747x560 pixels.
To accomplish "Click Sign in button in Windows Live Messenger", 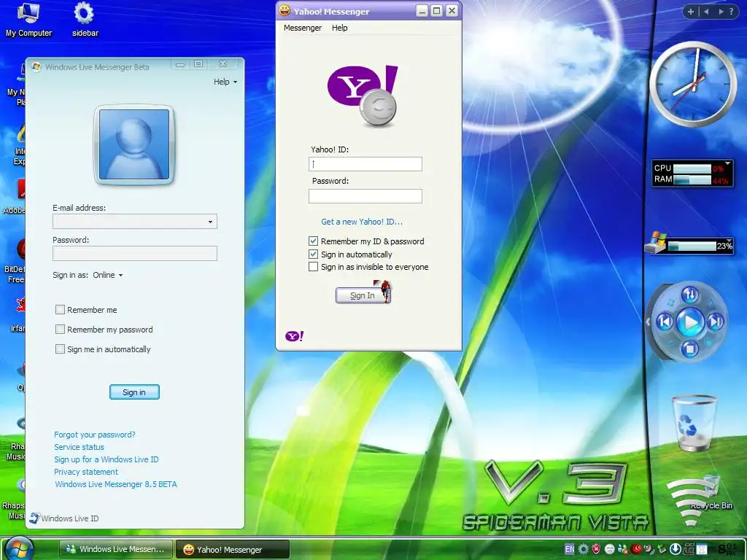I will tap(134, 392).
